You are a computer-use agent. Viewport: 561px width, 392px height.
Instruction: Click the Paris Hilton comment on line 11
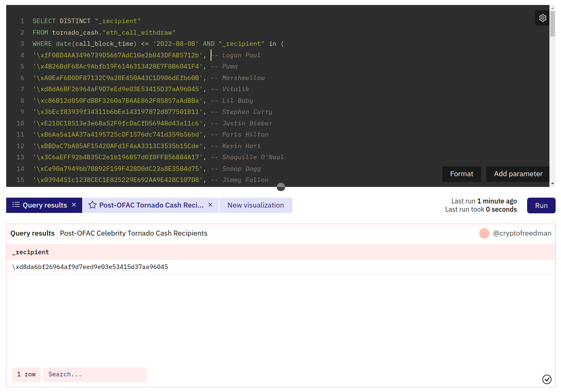[240, 135]
